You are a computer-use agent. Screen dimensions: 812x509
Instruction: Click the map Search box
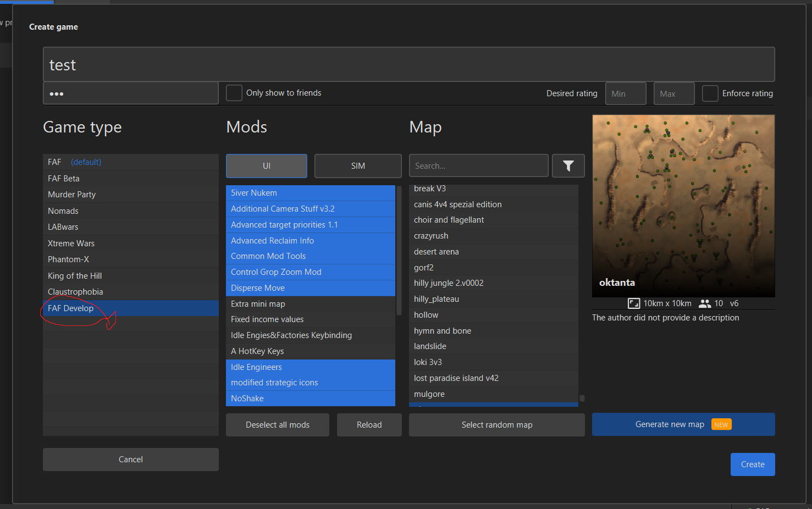479,165
